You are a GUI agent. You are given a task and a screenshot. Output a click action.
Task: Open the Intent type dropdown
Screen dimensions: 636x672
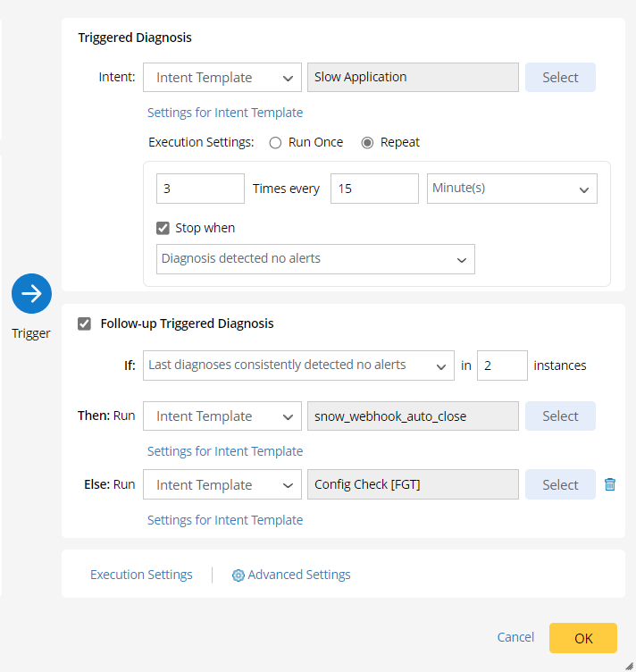(222, 78)
